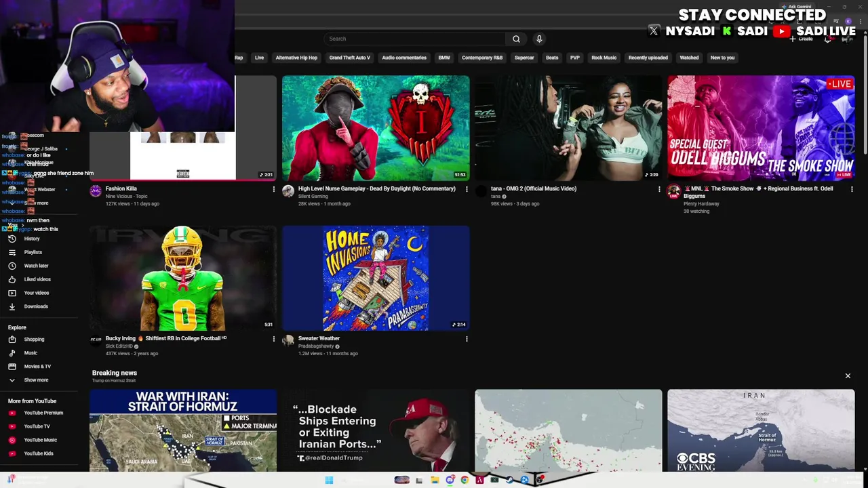Open Google Chrome from taskbar
Viewport: 868px width, 488px height.
coord(465,480)
